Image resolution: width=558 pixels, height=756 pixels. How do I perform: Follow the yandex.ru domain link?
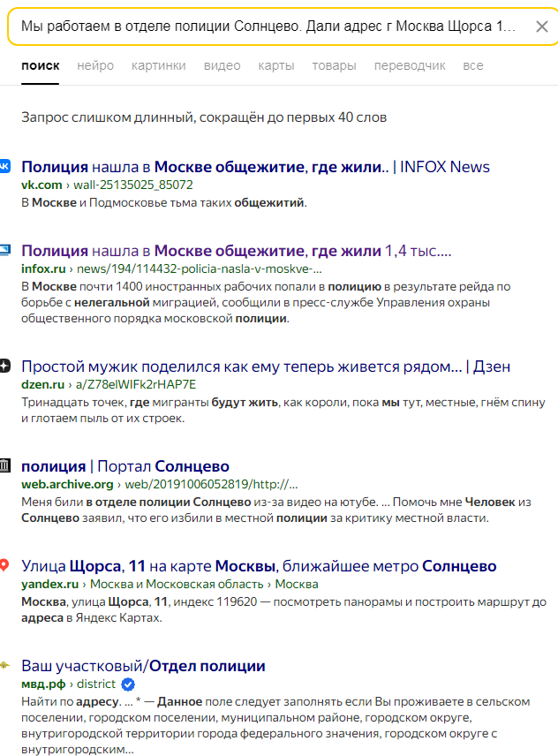pos(49,584)
